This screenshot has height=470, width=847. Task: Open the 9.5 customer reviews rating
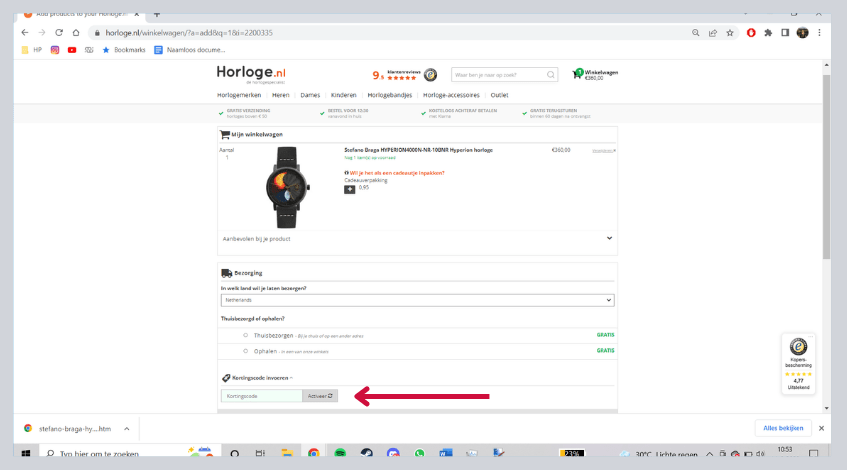(x=396, y=75)
